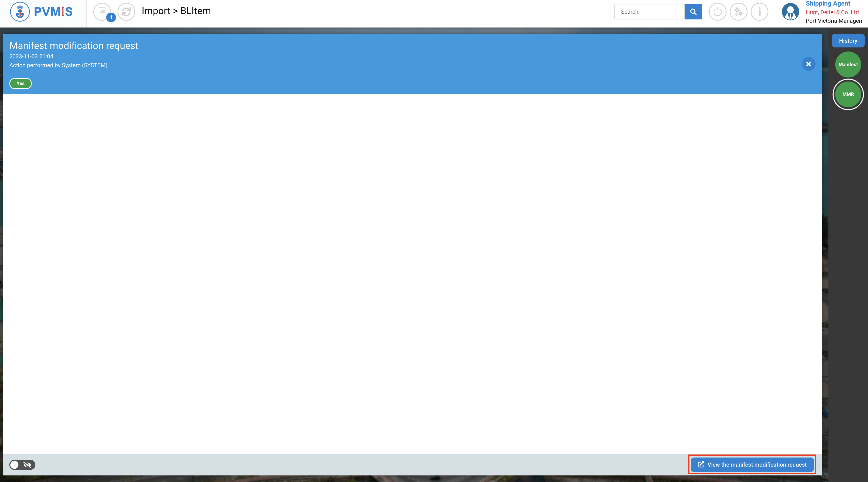Open the document icon with badge
Image resolution: width=868 pixels, height=482 pixels.
point(102,12)
